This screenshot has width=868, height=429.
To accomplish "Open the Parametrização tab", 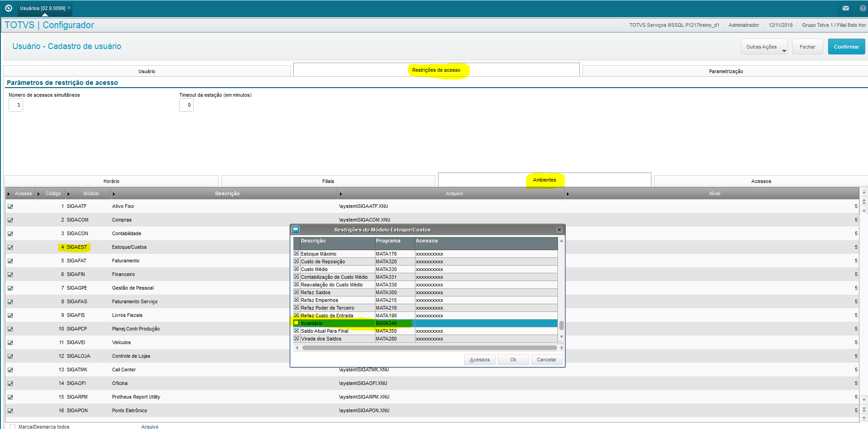I will coord(725,71).
